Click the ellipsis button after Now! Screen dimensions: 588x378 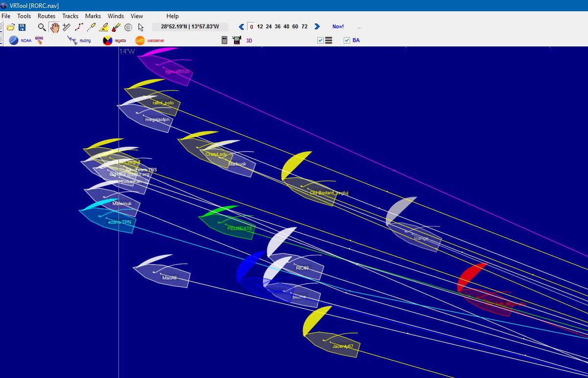pos(360,27)
